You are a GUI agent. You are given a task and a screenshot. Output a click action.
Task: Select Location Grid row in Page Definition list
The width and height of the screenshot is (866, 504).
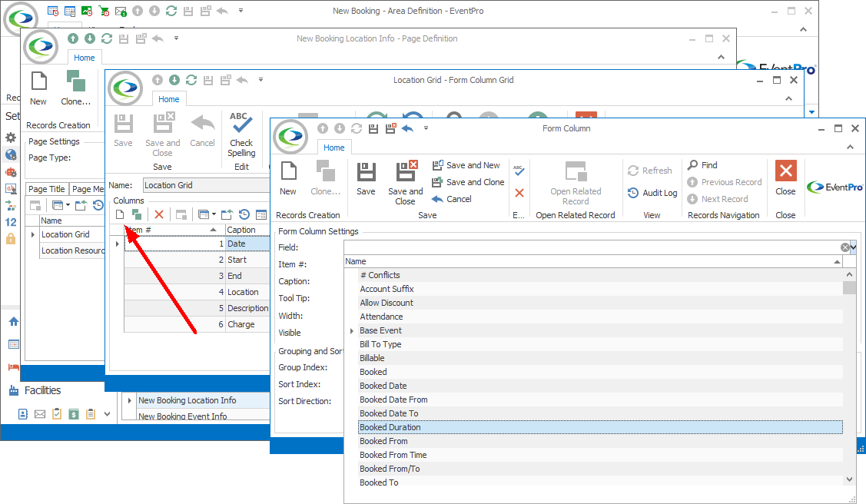pyautogui.click(x=71, y=234)
